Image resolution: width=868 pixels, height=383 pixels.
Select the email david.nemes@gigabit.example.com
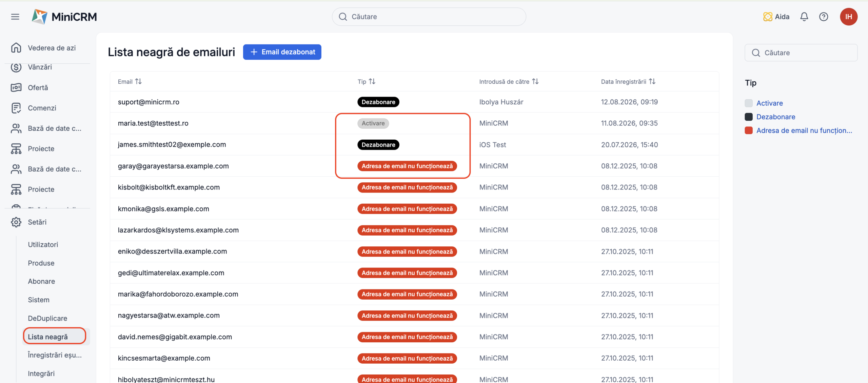point(175,337)
